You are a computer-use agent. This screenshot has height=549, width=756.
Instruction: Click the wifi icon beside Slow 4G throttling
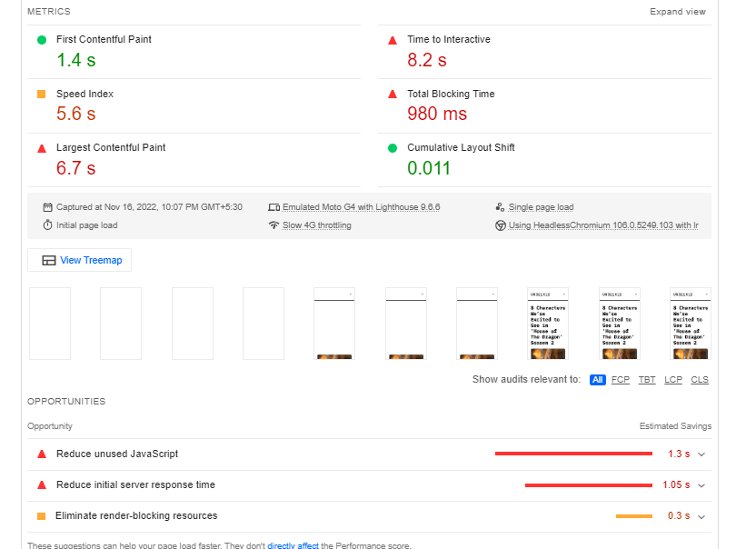[x=274, y=225]
